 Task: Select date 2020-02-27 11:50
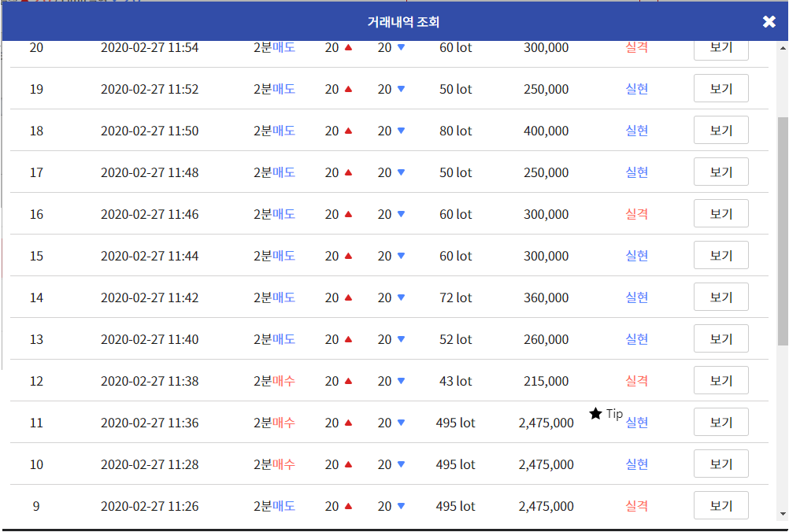pos(150,131)
